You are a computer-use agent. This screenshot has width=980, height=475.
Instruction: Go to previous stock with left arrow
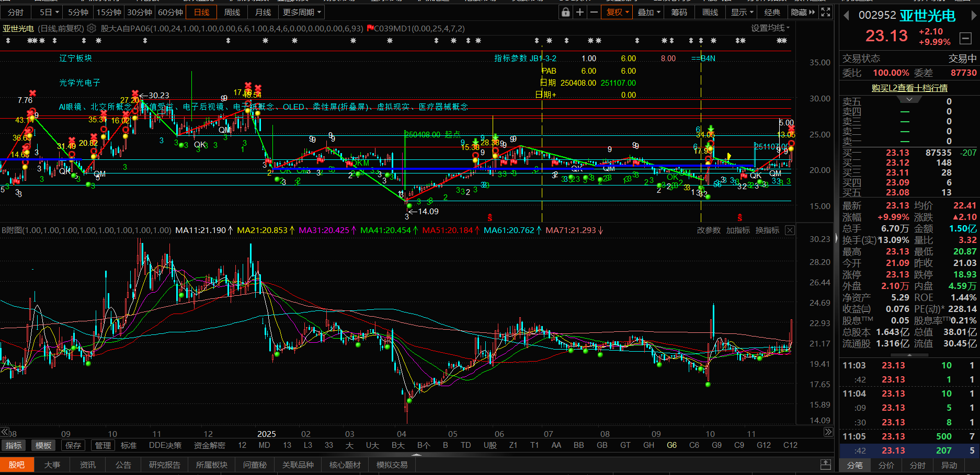click(846, 16)
